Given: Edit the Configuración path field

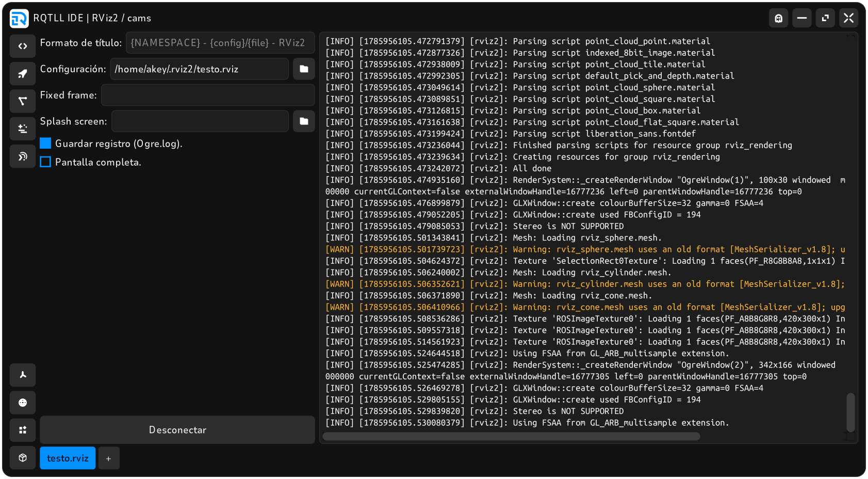Looking at the screenshot, I should tap(199, 69).
